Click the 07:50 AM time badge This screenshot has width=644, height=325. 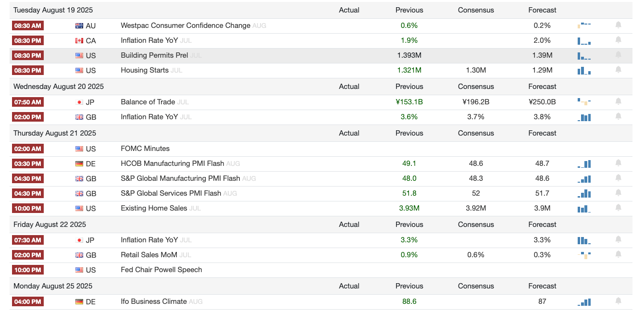[27, 102]
